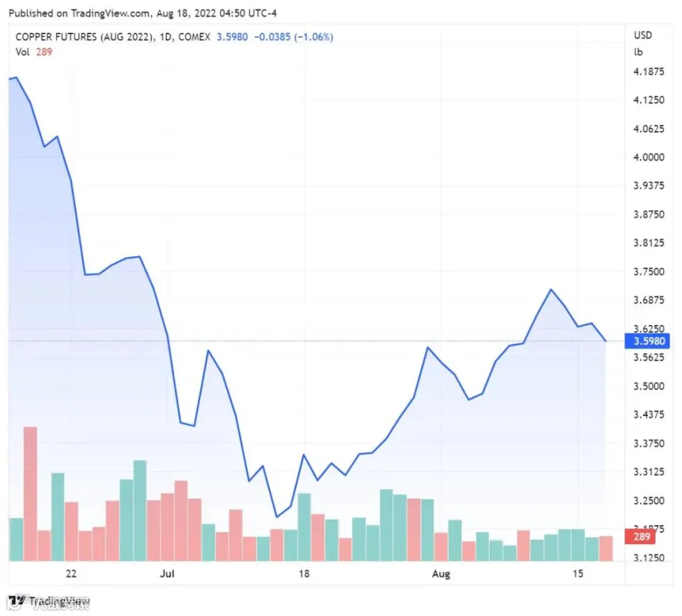Select the 18 date on time axis
This screenshot has height=616, width=682.
[304, 574]
